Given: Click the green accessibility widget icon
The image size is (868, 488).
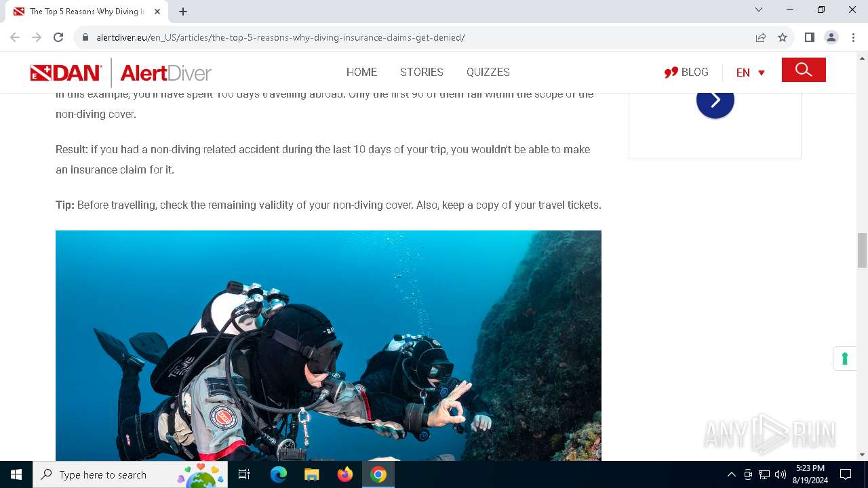Looking at the screenshot, I should pos(845,359).
